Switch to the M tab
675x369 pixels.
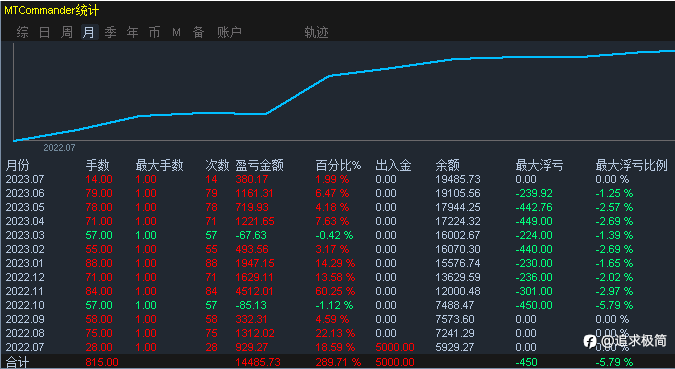[176, 32]
